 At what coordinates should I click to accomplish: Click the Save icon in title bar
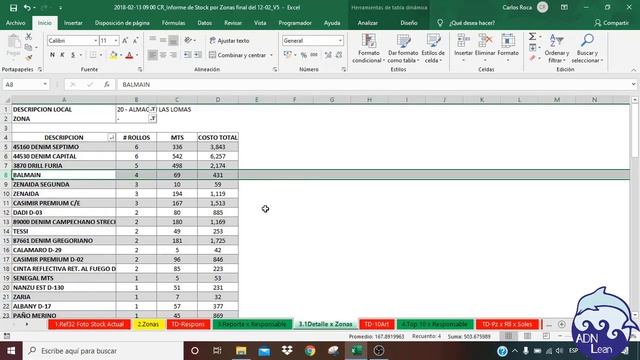(x=13, y=7)
